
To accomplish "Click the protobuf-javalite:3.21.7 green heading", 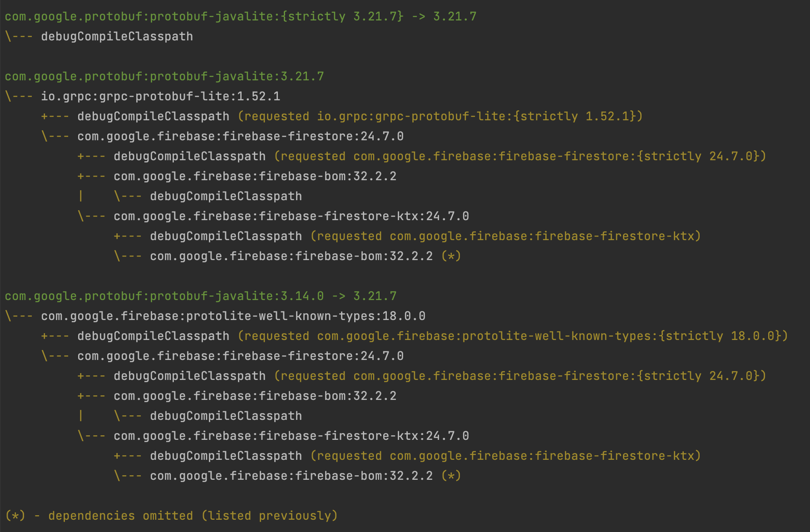I will pyautogui.click(x=164, y=76).
